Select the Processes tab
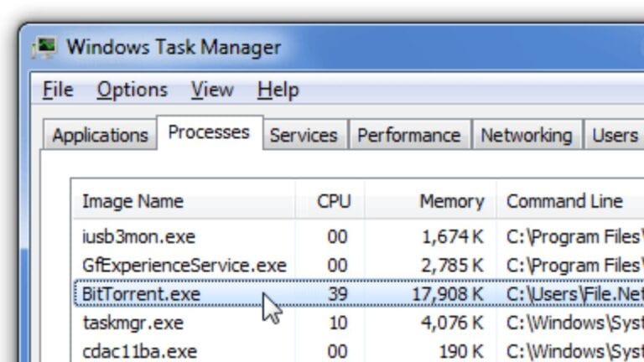Image resolution: width=644 pixels, height=362 pixels. tap(209, 132)
